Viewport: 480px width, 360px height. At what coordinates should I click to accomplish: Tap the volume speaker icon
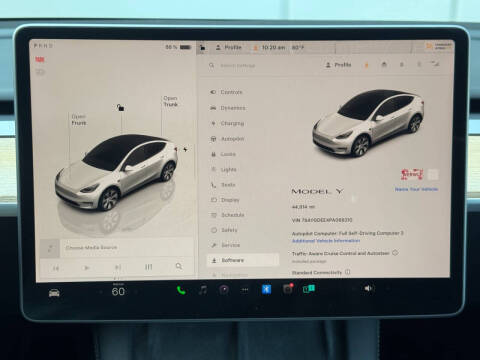coord(368,288)
